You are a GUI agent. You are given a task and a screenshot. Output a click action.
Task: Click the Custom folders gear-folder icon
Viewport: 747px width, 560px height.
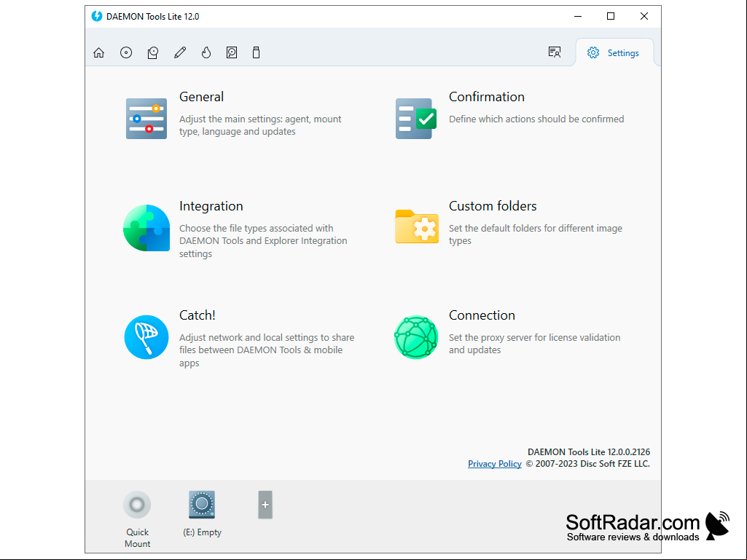pyautogui.click(x=417, y=226)
